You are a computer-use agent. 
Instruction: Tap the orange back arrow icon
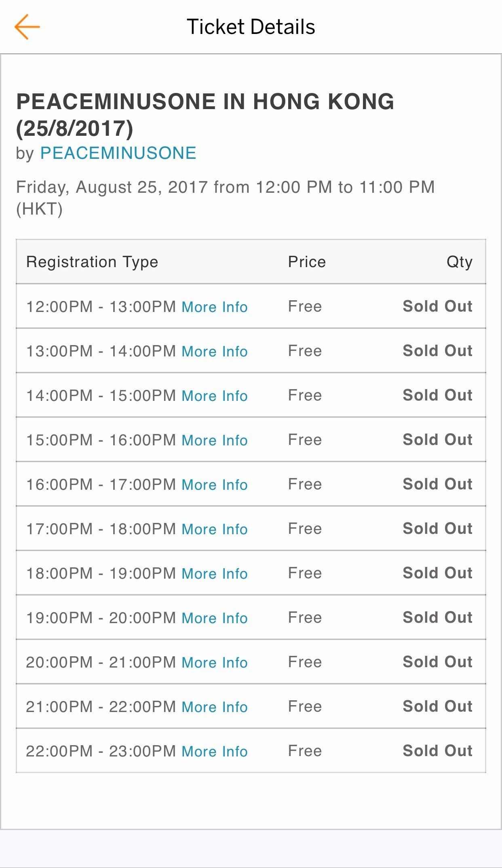27,27
